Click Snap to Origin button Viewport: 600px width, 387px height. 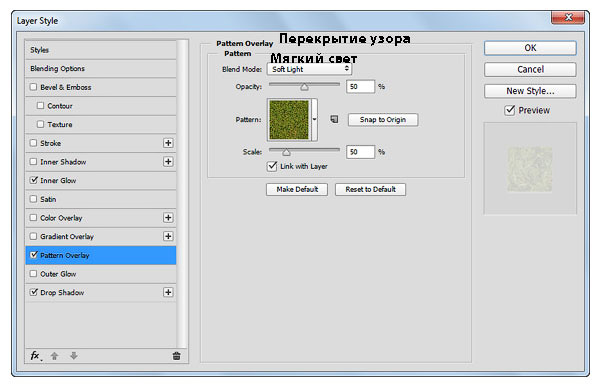(383, 119)
